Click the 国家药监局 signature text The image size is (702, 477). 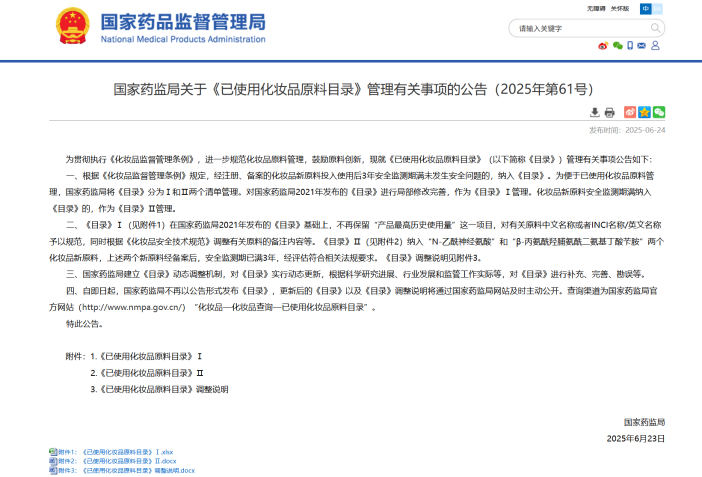[644, 422]
